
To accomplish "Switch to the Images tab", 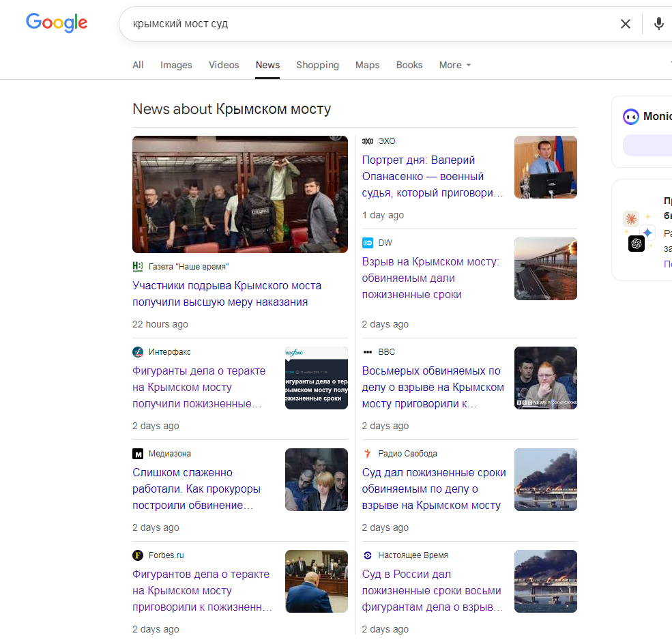I will [176, 65].
